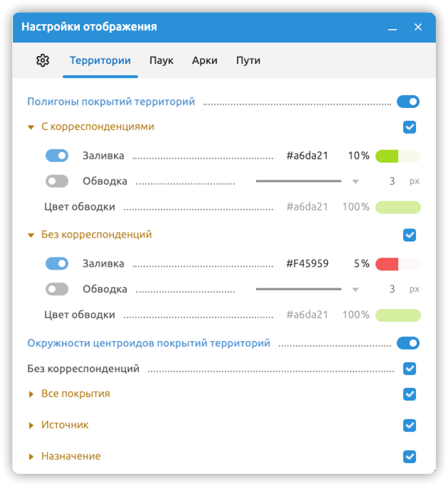Open the gear settings tab
The width and height of the screenshot is (448, 486).
click(x=43, y=61)
